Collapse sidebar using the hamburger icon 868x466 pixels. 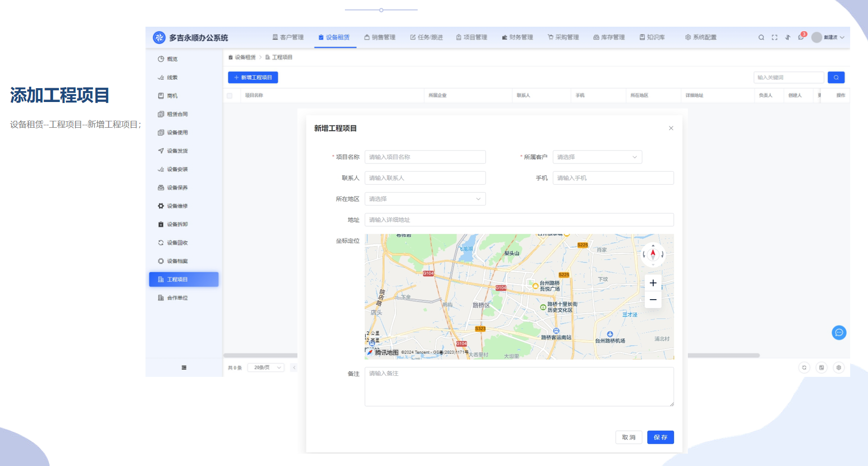[184, 367]
